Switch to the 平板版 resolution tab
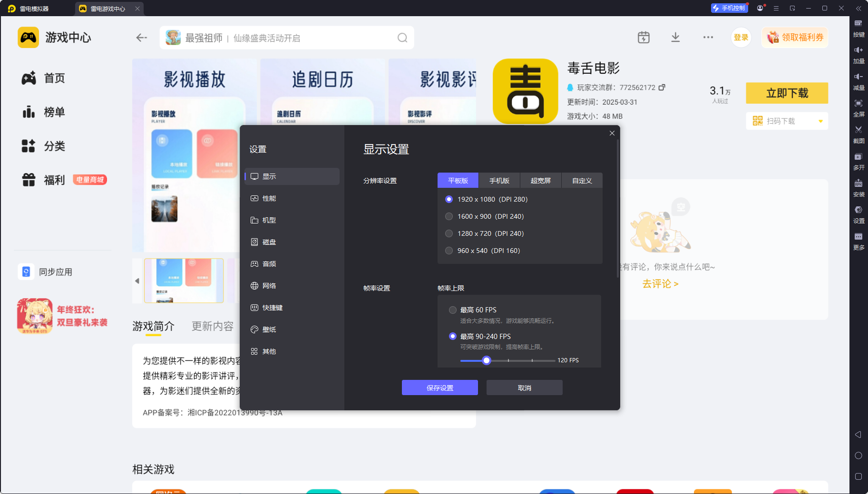This screenshot has height=494, width=868. click(458, 181)
